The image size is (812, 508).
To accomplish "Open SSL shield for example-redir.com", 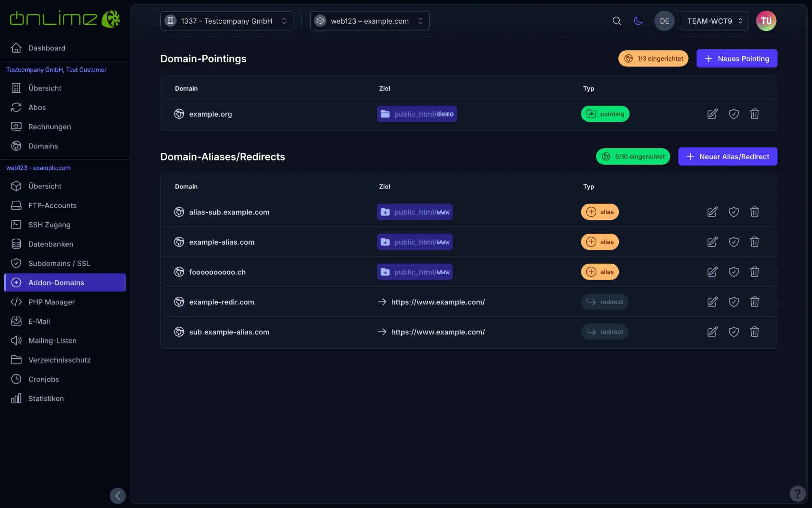I will (x=734, y=302).
